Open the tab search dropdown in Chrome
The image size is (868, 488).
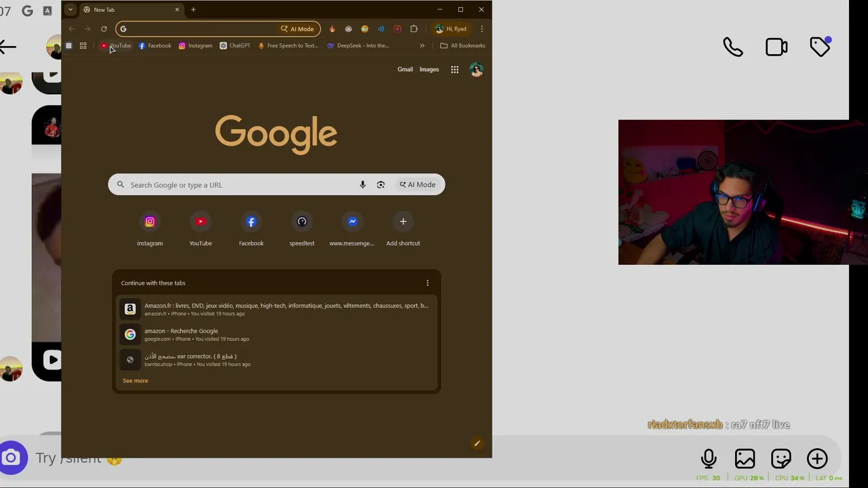pyautogui.click(x=70, y=9)
